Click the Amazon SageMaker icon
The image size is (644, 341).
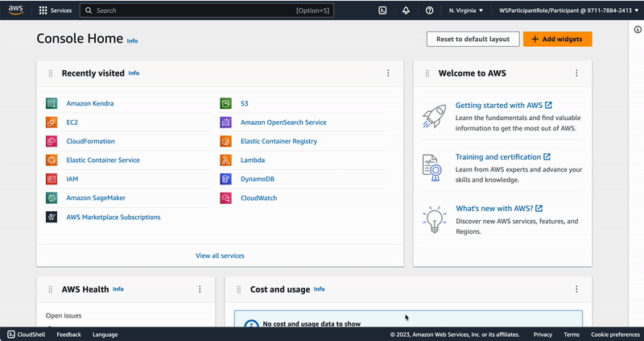[52, 198]
